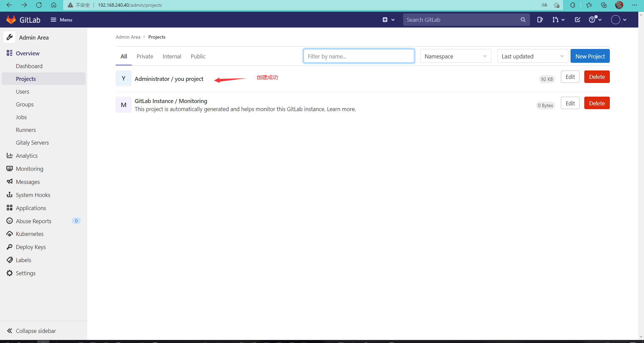
Task: Switch to the Private projects tab
Action: (x=145, y=56)
